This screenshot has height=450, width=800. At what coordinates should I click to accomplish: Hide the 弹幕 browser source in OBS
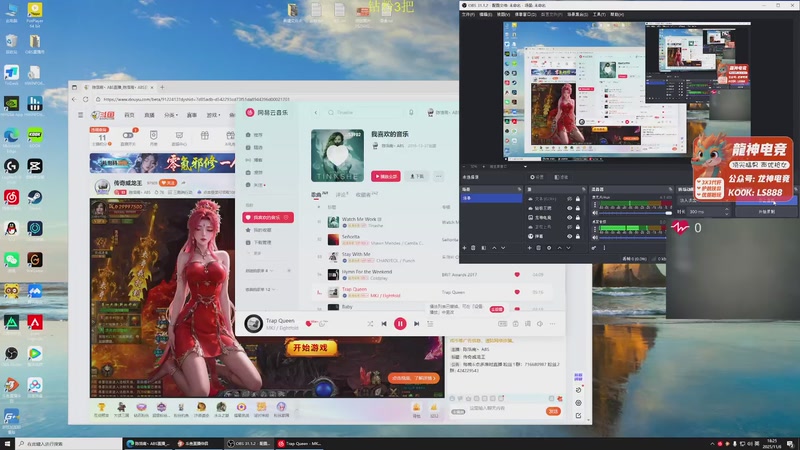[569, 236]
